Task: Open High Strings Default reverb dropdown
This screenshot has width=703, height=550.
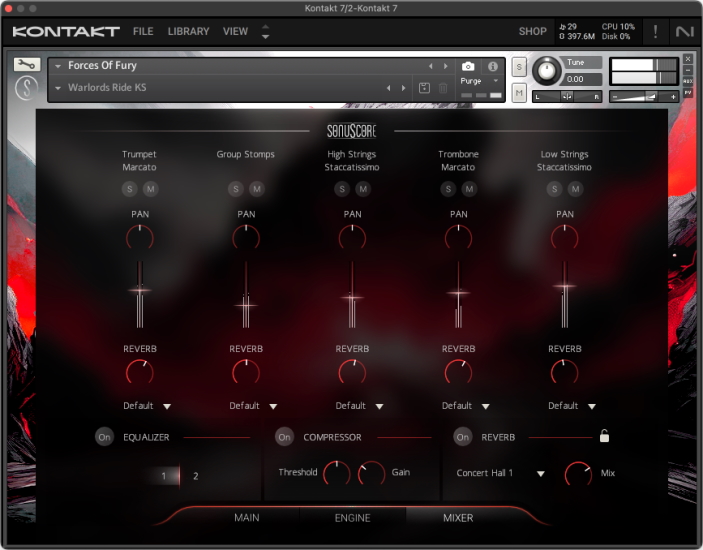Action: pyautogui.click(x=360, y=406)
